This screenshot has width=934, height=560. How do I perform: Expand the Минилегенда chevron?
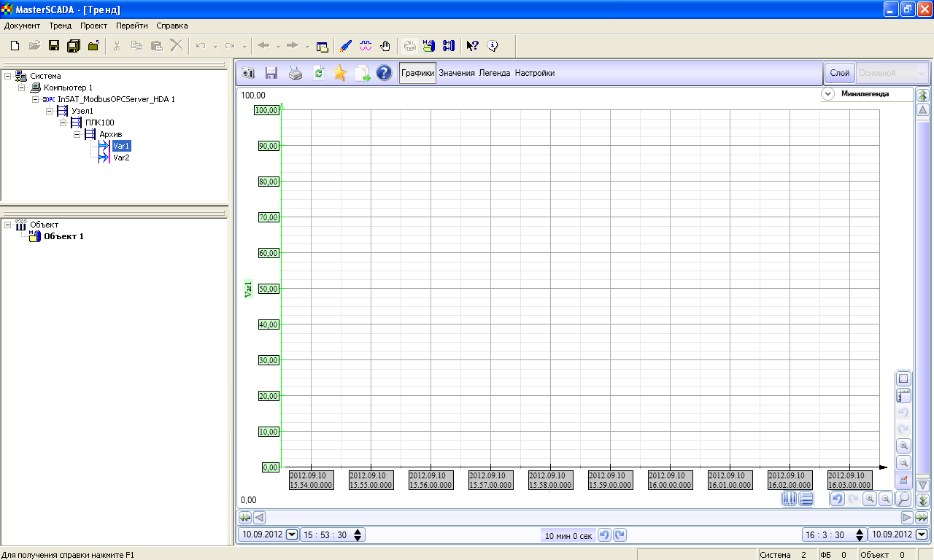(x=827, y=94)
